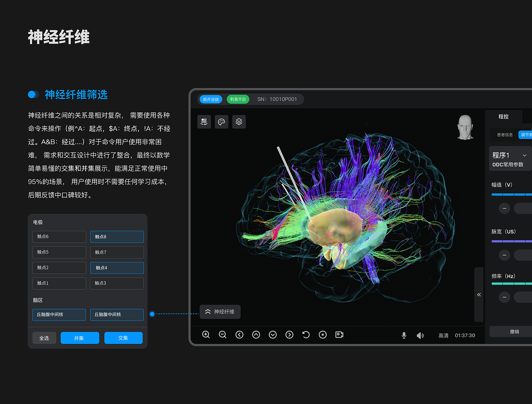Click the SN: 10010P001 serial text

click(277, 99)
